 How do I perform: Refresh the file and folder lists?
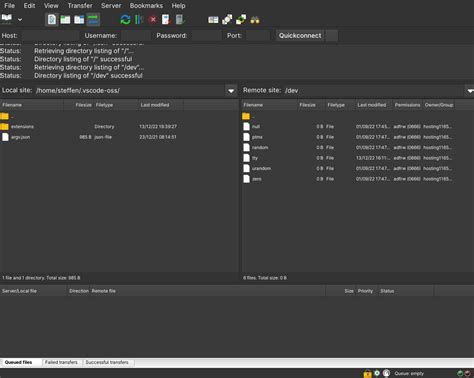pyautogui.click(x=125, y=20)
